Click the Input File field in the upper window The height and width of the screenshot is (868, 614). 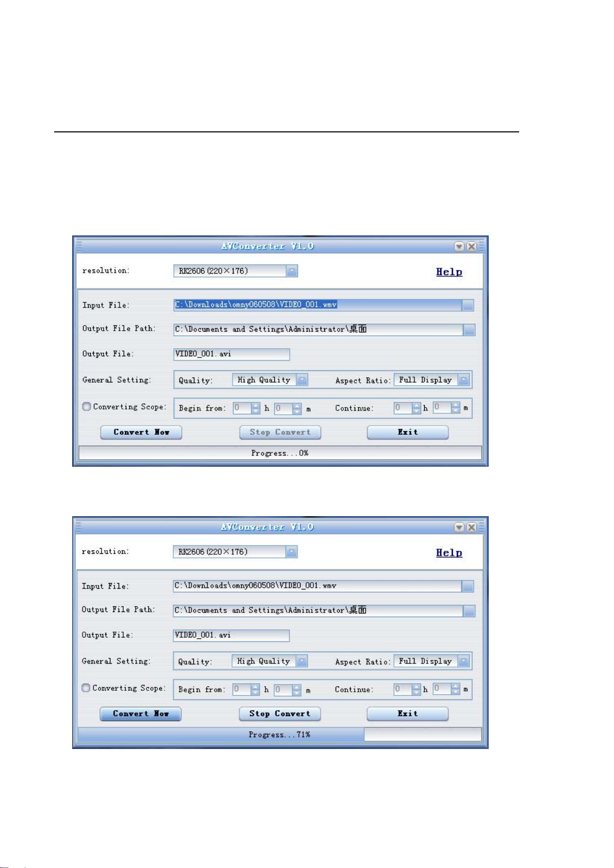pyautogui.click(x=318, y=305)
